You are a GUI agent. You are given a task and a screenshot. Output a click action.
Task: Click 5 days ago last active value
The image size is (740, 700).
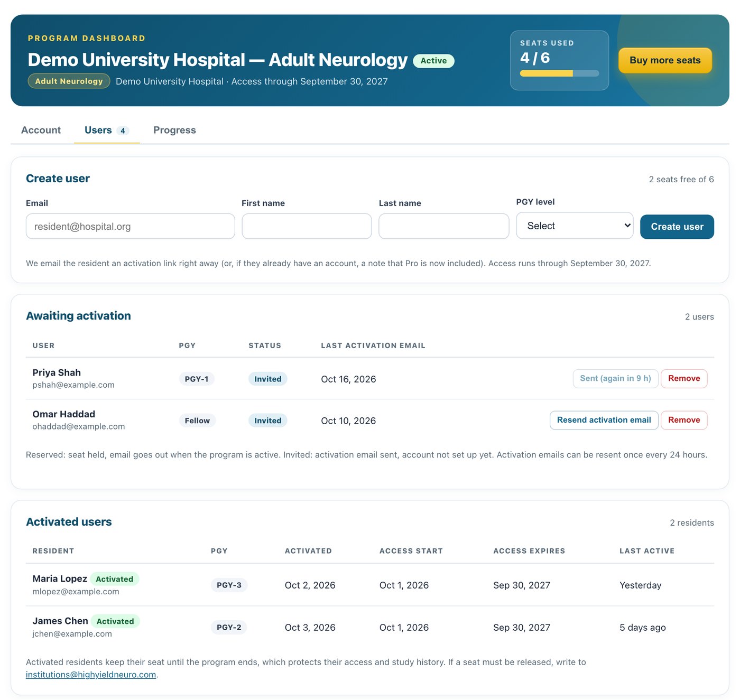[x=643, y=627]
